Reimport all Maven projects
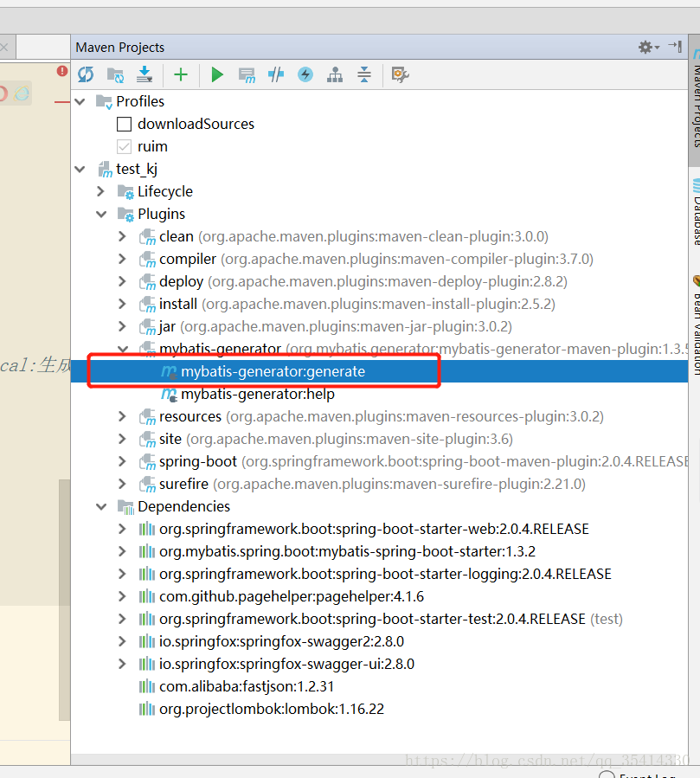The image size is (700, 778). pyautogui.click(x=86, y=74)
